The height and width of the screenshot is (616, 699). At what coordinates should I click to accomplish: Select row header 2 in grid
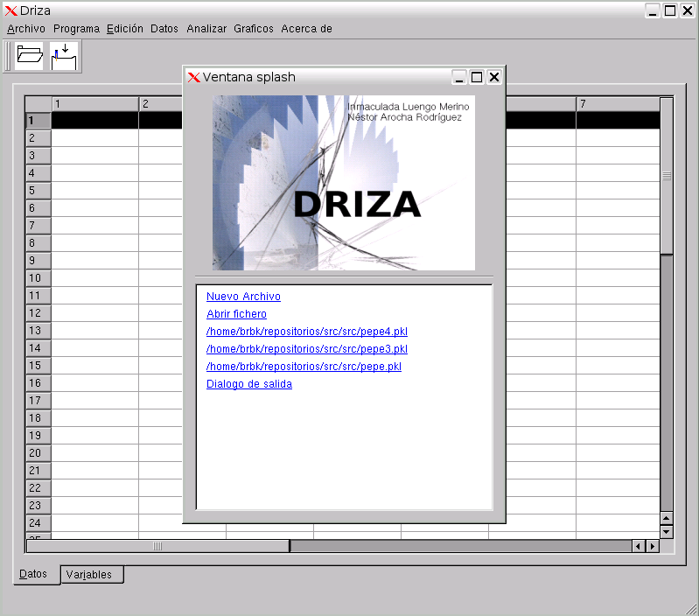[38, 137]
